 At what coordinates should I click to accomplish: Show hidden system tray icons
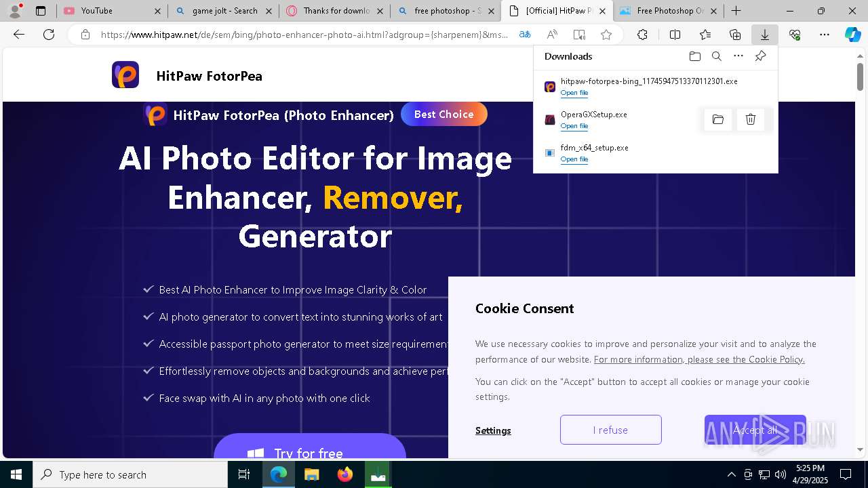coord(731,474)
